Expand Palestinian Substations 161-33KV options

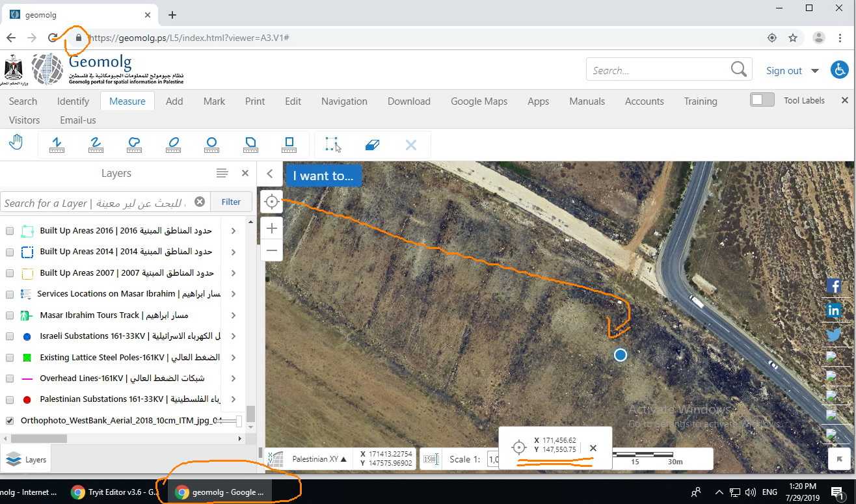[234, 399]
